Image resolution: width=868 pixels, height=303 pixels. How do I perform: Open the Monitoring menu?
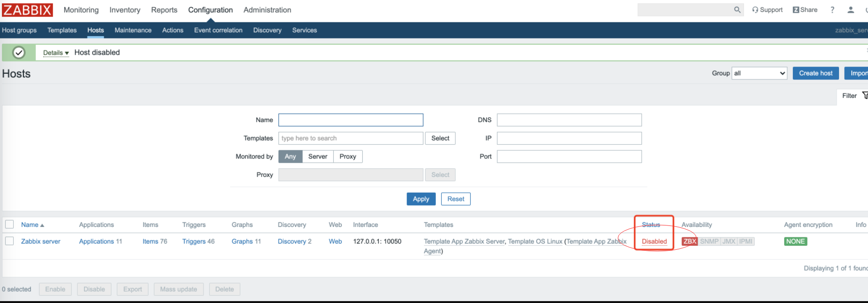tap(81, 10)
